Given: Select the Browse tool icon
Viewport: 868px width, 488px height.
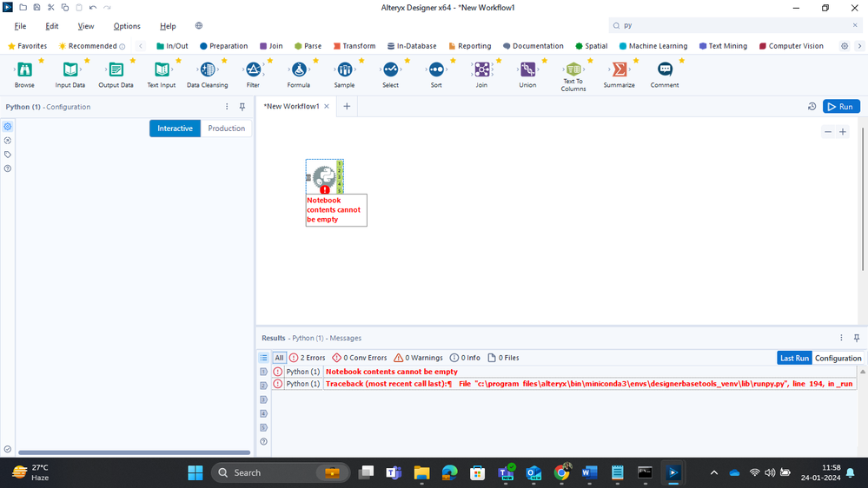Looking at the screenshot, I should tap(24, 69).
